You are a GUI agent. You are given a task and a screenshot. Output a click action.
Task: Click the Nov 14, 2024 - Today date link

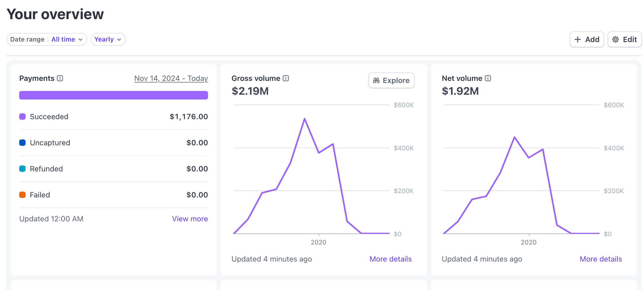click(171, 78)
